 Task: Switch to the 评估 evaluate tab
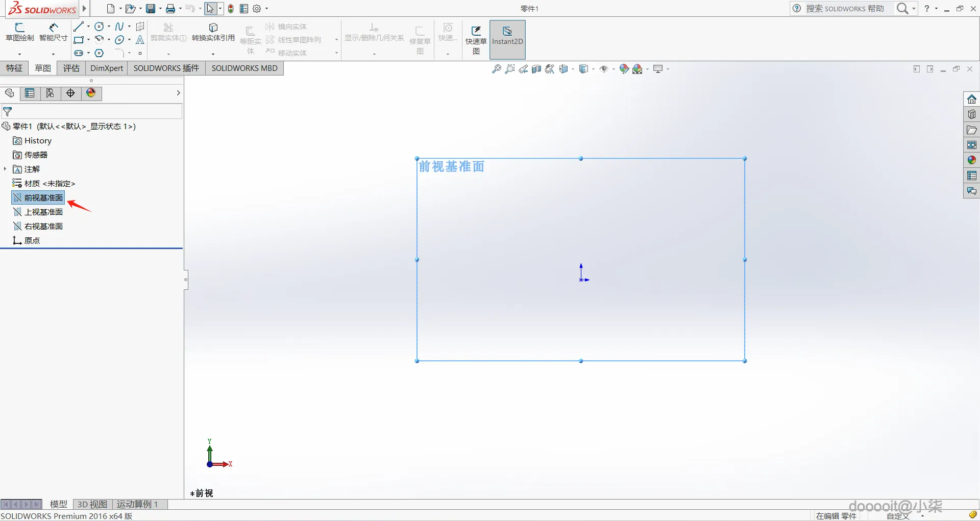71,68
